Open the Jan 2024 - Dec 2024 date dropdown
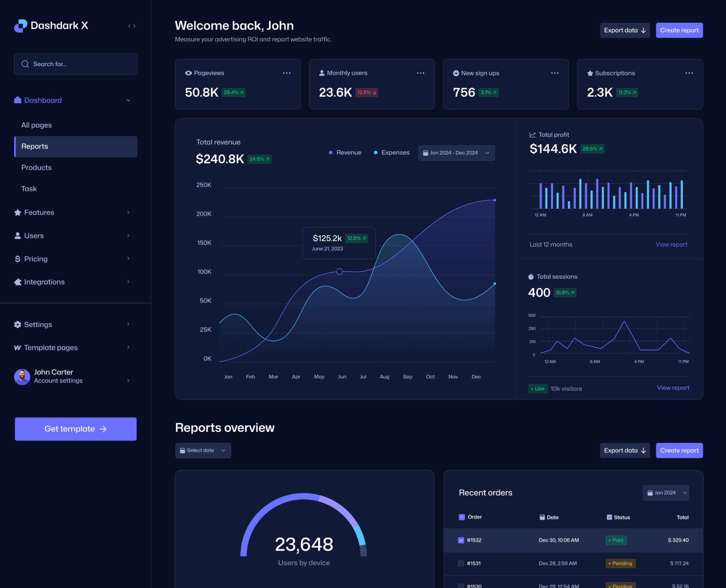Image resolution: width=726 pixels, height=588 pixels. click(x=456, y=153)
